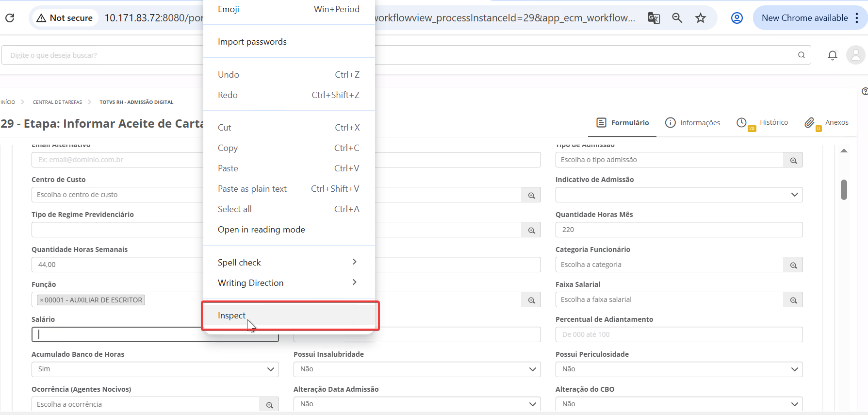
Task: Select Paste as plain text
Action: coord(289,189)
